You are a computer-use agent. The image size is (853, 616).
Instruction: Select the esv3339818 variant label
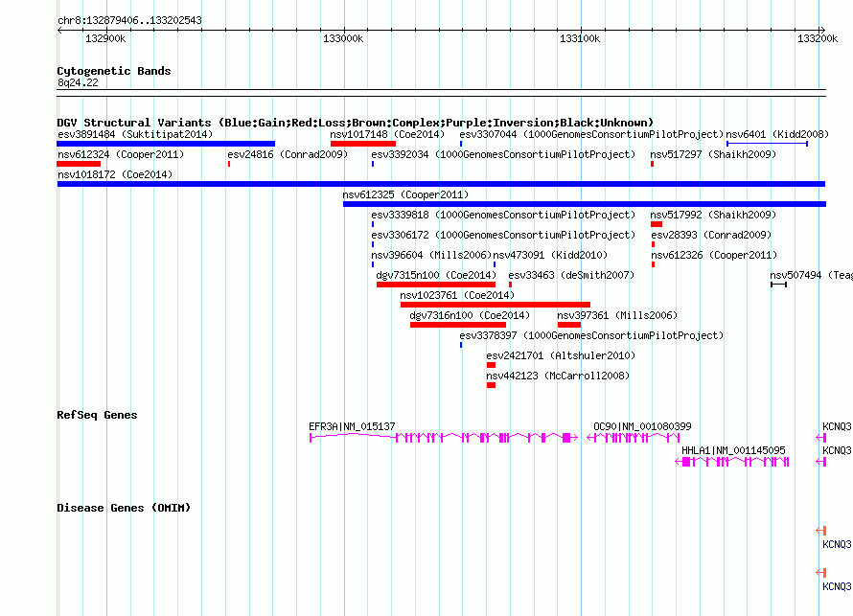pyautogui.click(x=503, y=215)
